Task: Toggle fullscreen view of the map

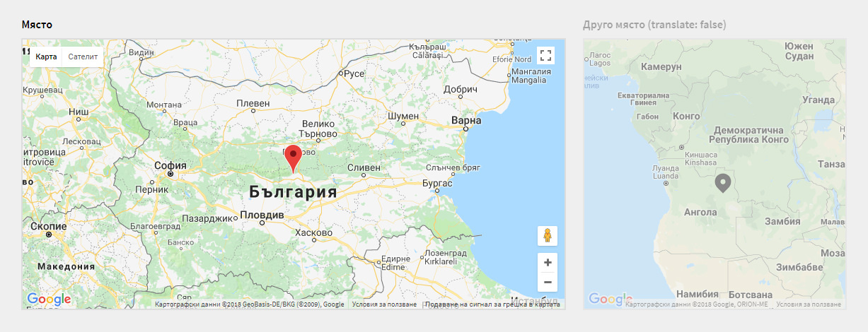Action: point(545,56)
